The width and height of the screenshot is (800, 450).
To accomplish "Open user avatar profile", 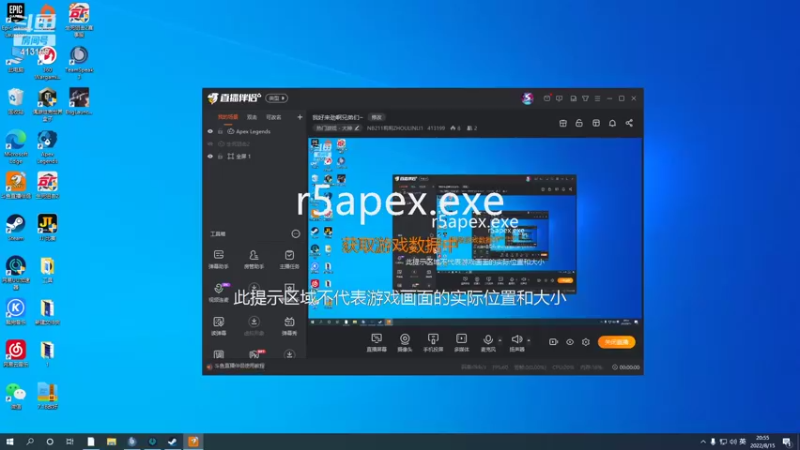I will 528,98.
